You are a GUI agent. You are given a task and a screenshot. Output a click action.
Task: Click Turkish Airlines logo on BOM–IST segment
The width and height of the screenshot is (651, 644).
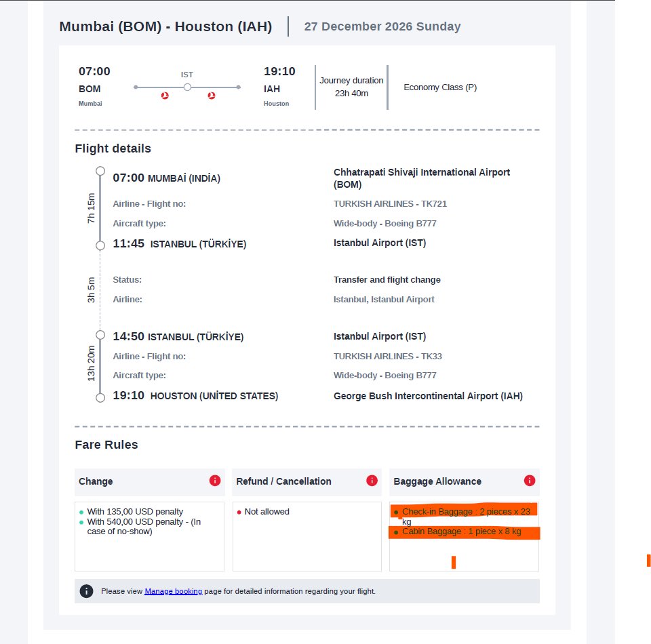tap(165, 96)
